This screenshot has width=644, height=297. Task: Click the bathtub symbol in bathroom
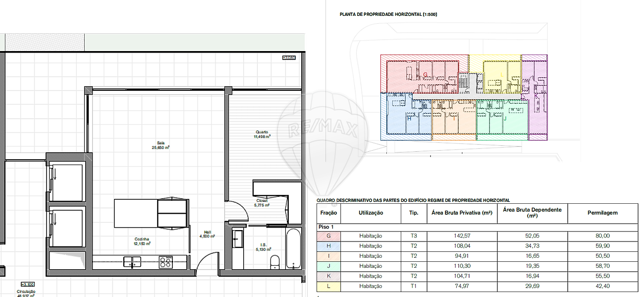(292, 248)
